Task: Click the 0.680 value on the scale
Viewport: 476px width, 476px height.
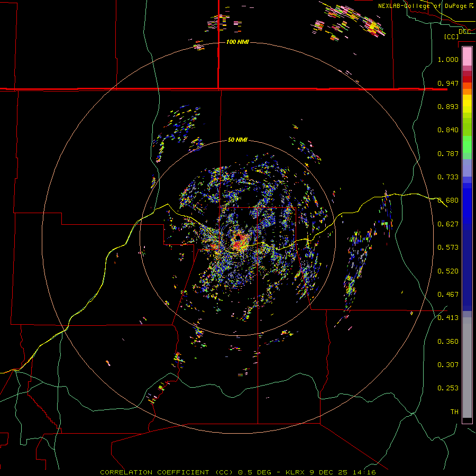Action: [448, 200]
